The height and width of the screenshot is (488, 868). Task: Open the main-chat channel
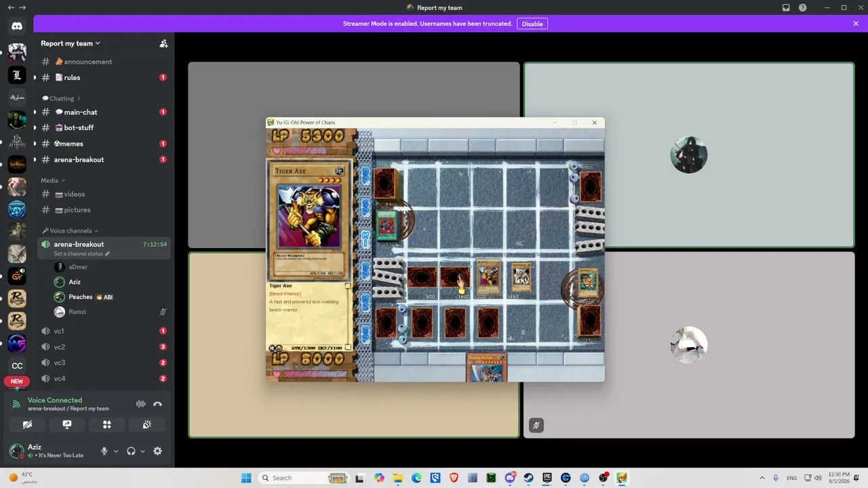point(104,112)
